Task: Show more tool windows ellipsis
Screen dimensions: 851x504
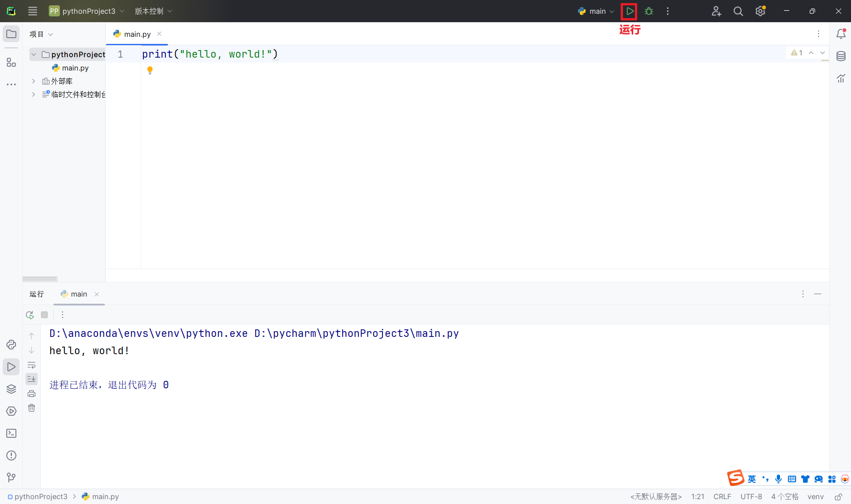Action: pos(11,84)
